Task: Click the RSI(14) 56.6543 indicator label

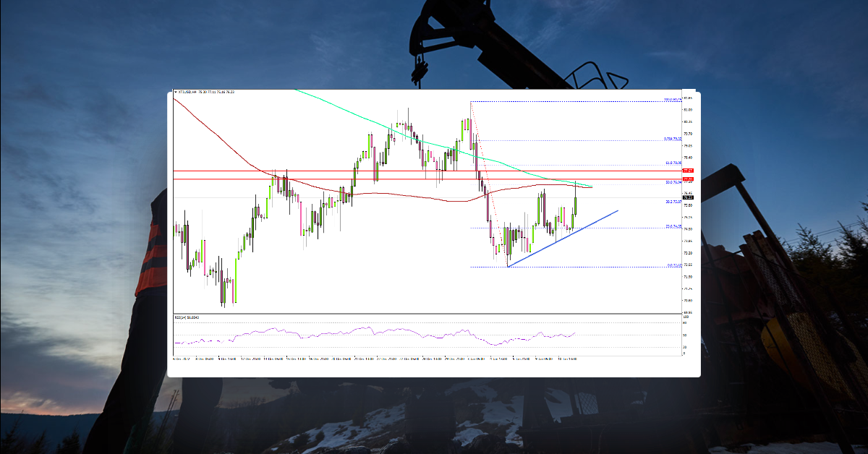Action: [x=187, y=315]
